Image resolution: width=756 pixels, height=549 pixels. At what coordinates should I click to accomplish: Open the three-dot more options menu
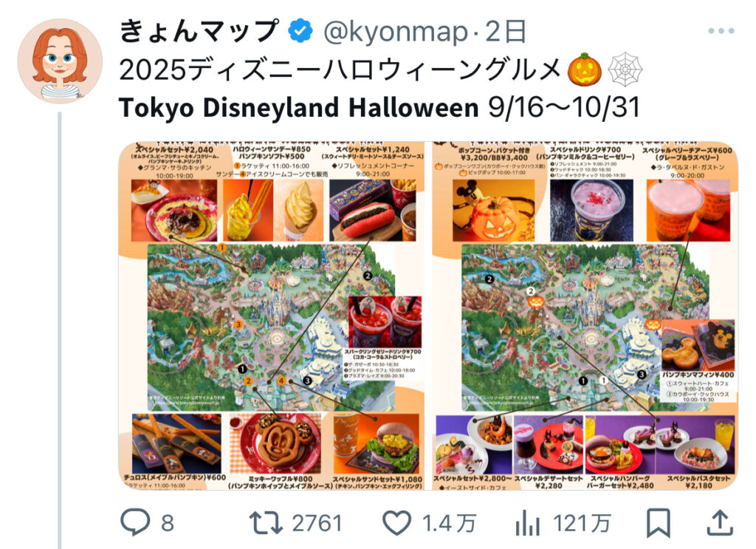point(721,31)
